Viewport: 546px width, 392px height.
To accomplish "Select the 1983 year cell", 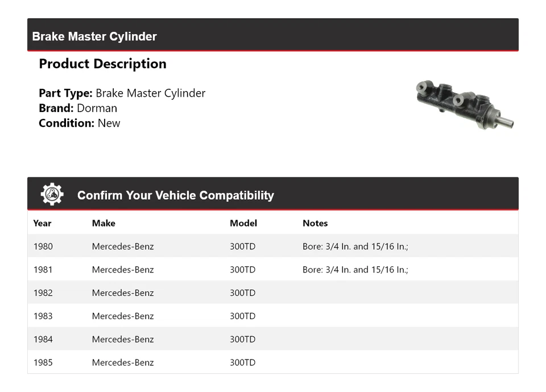I will [x=43, y=316].
